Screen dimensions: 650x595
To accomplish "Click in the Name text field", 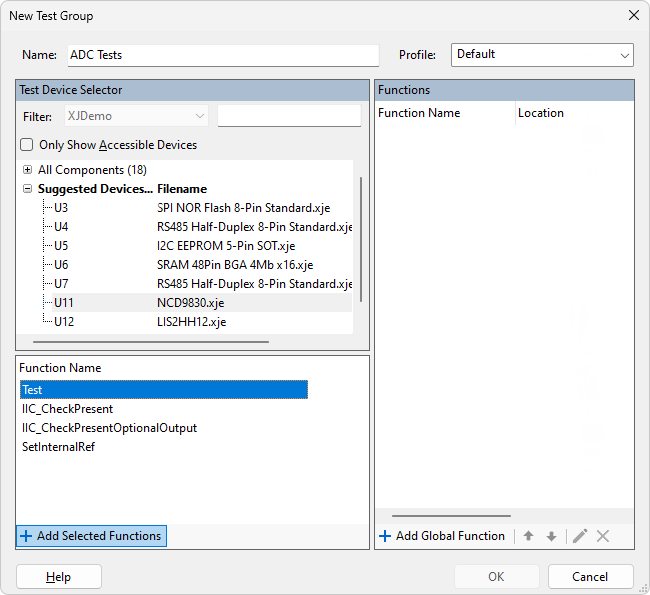I will pos(222,55).
